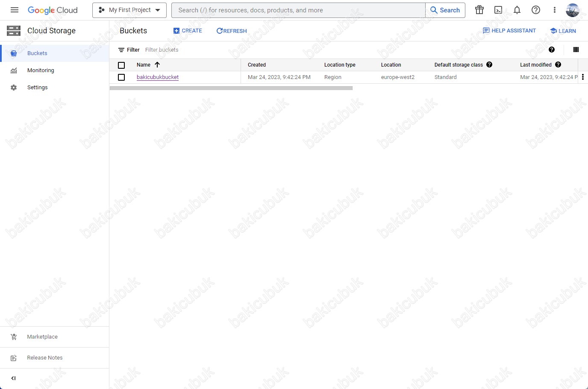Image resolution: width=588 pixels, height=389 pixels.
Task: Click the Default storage class column header
Action: [459, 65]
